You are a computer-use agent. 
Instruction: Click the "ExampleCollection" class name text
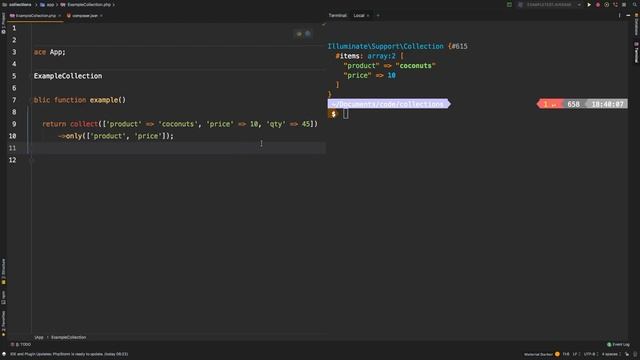pyautogui.click(x=68, y=76)
